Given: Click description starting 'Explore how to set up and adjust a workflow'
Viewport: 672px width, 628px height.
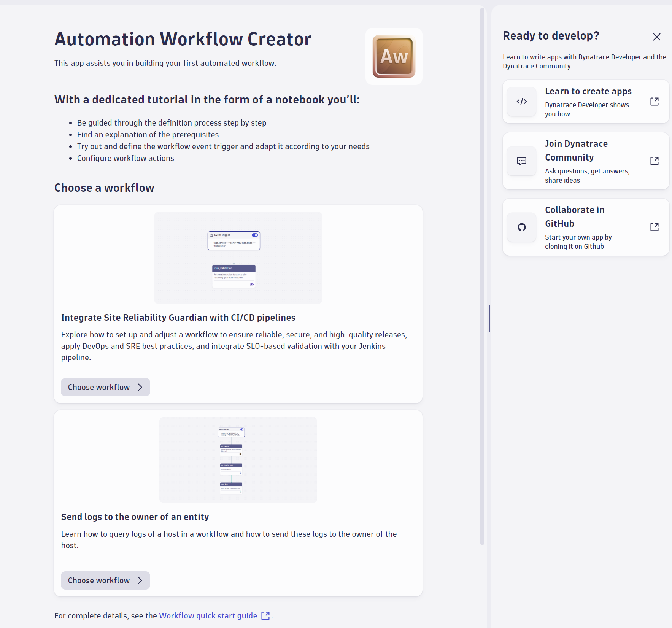Looking at the screenshot, I should pyautogui.click(x=234, y=346).
